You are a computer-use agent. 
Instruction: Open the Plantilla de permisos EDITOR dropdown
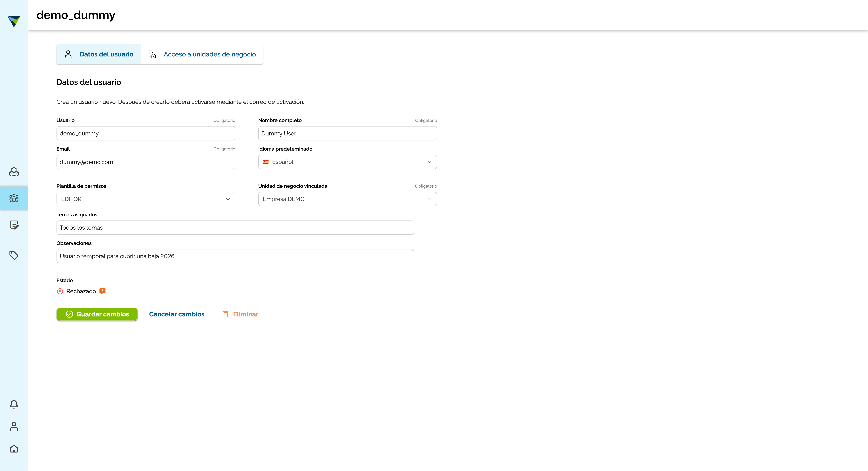146,199
